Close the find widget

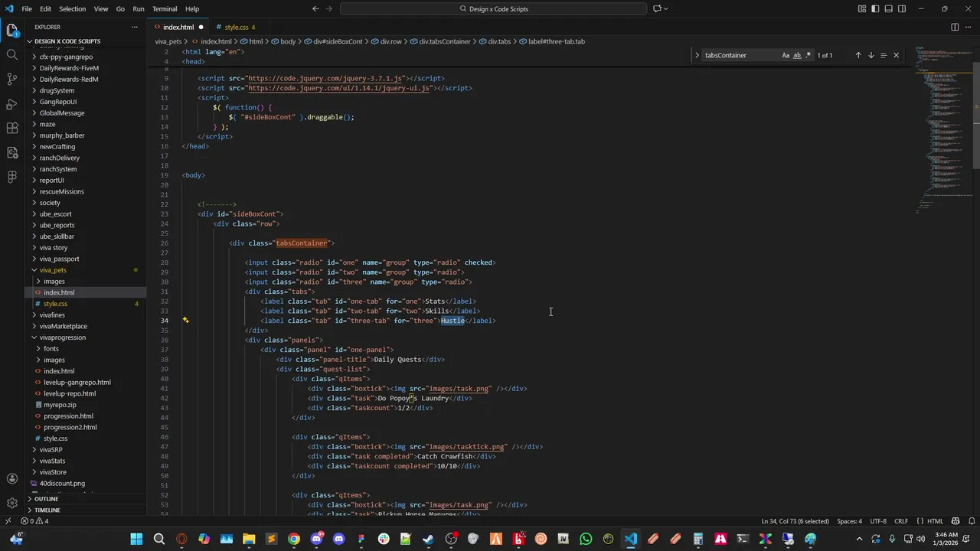tap(896, 55)
